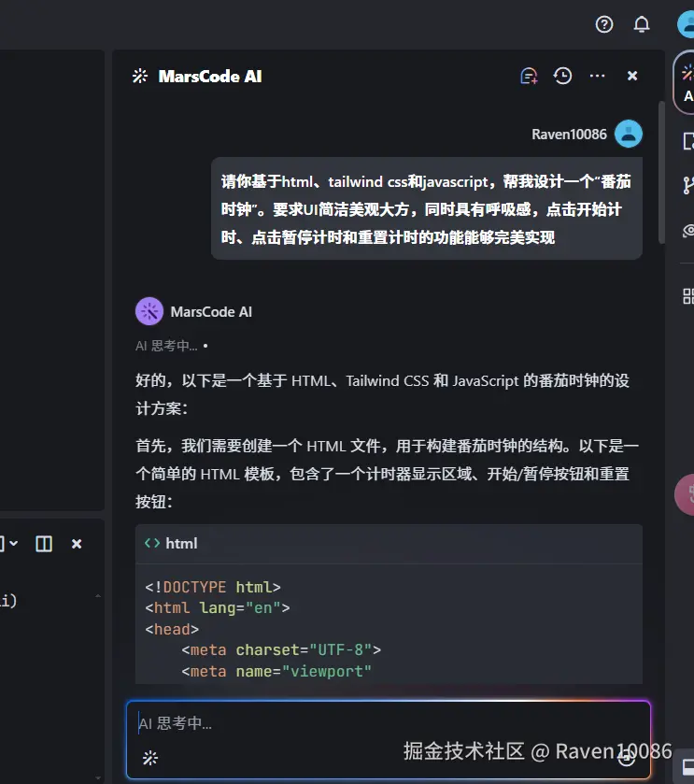The height and width of the screenshot is (784, 694).
Task: Focus the AI chat input field
Action: click(x=389, y=739)
